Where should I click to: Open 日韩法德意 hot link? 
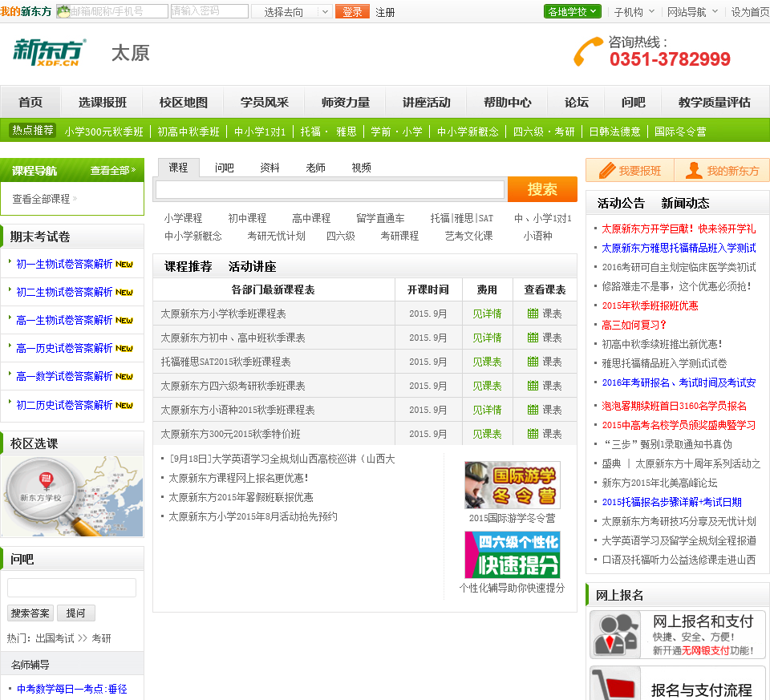pyautogui.click(x=615, y=132)
